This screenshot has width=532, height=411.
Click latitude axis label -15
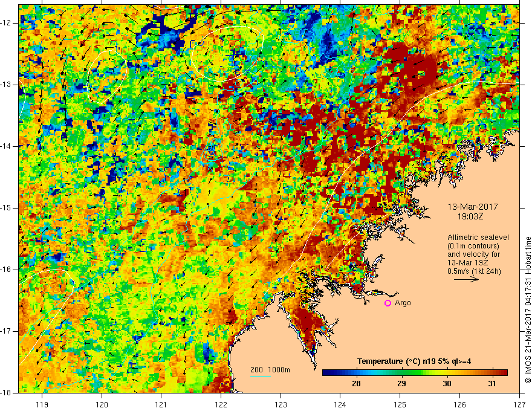[7, 208]
